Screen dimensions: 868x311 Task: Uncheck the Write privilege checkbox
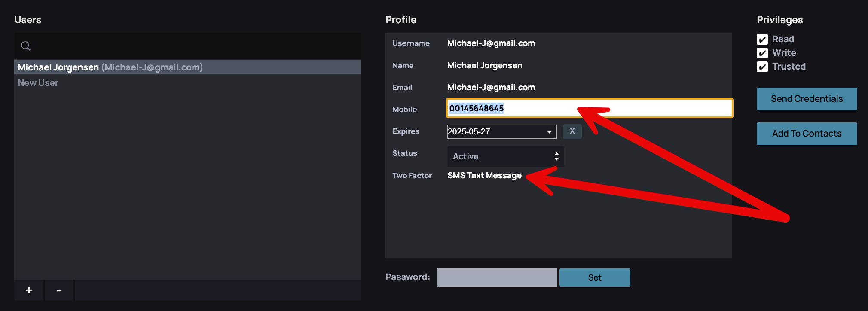tap(762, 53)
